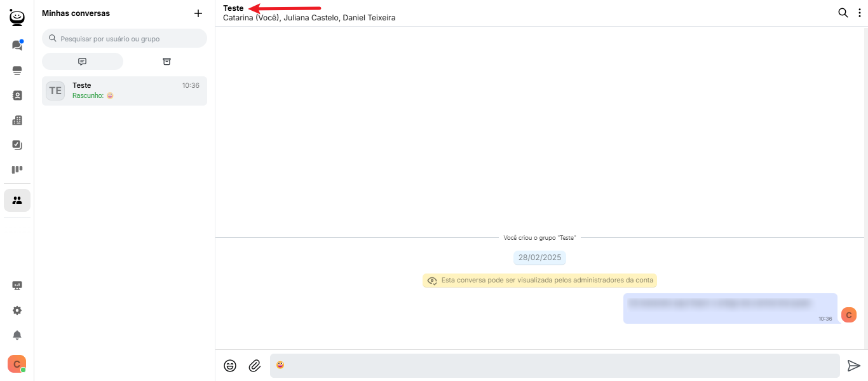Open the contacts address book icon

[17, 95]
